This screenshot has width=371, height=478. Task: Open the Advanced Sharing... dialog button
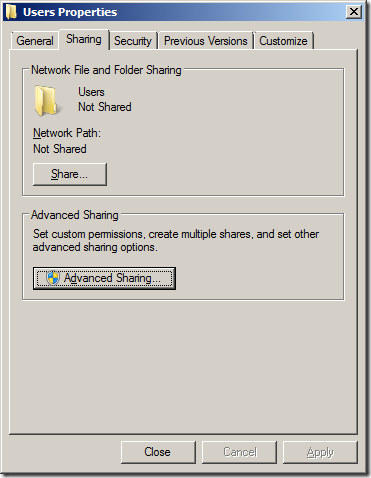pos(104,278)
